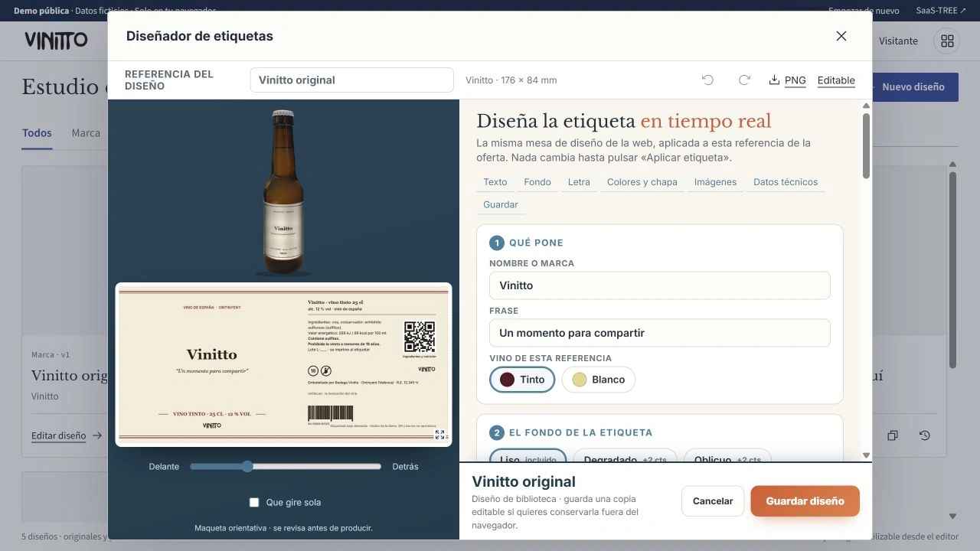
Task: Open the Imágenes section
Action: (x=715, y=182)
